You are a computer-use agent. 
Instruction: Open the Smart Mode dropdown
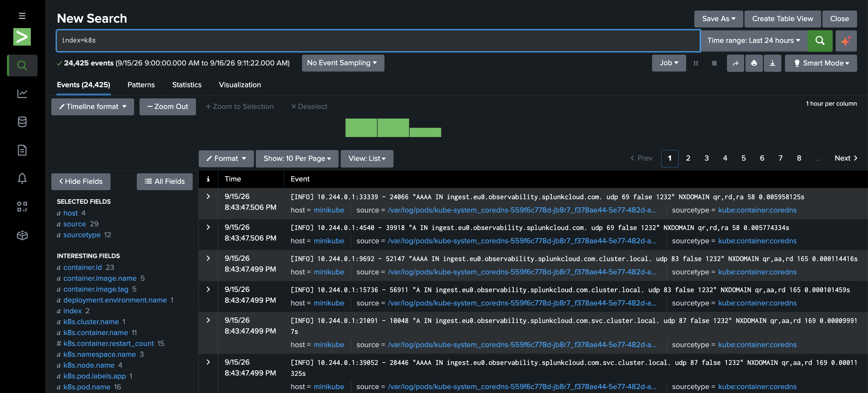click(821, 63)
